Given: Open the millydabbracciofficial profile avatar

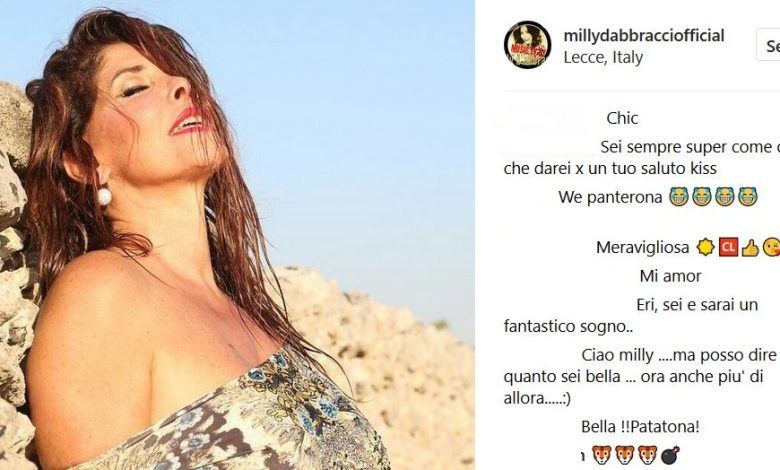Looking at the screenshot, I should [x=527, y=45].
